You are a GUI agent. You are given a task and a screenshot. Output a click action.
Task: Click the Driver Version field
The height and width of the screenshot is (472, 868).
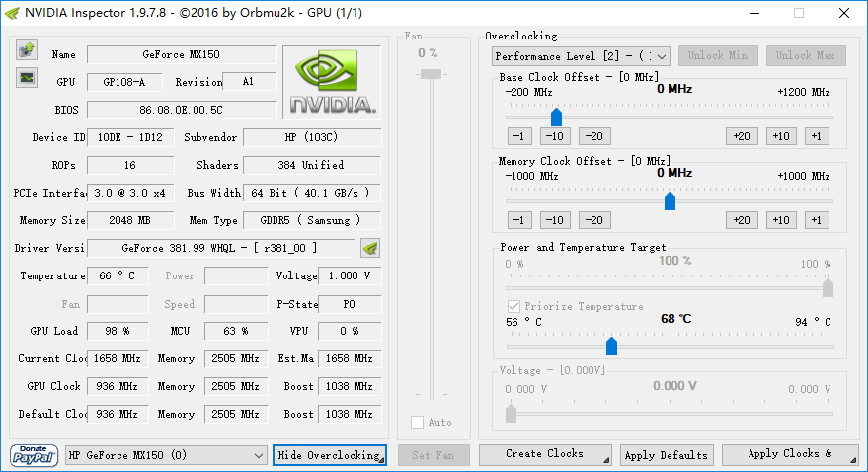tap(221, 248)
